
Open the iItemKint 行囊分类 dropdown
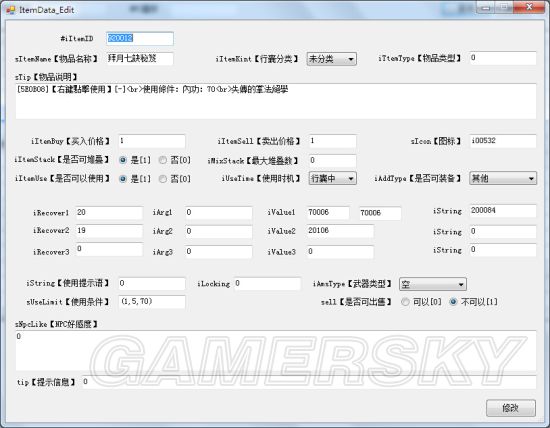331,59
